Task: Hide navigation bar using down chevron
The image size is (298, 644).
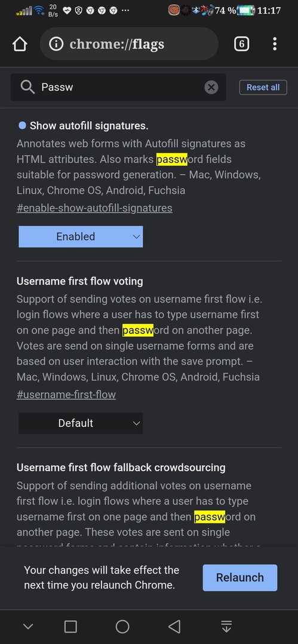Action: [x=28, y=627]
